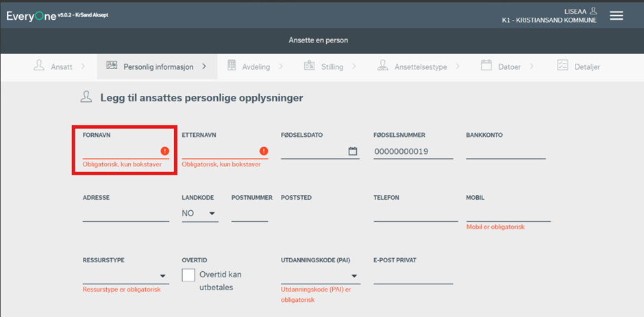Open the hamburger menu in header

[616, 16]
